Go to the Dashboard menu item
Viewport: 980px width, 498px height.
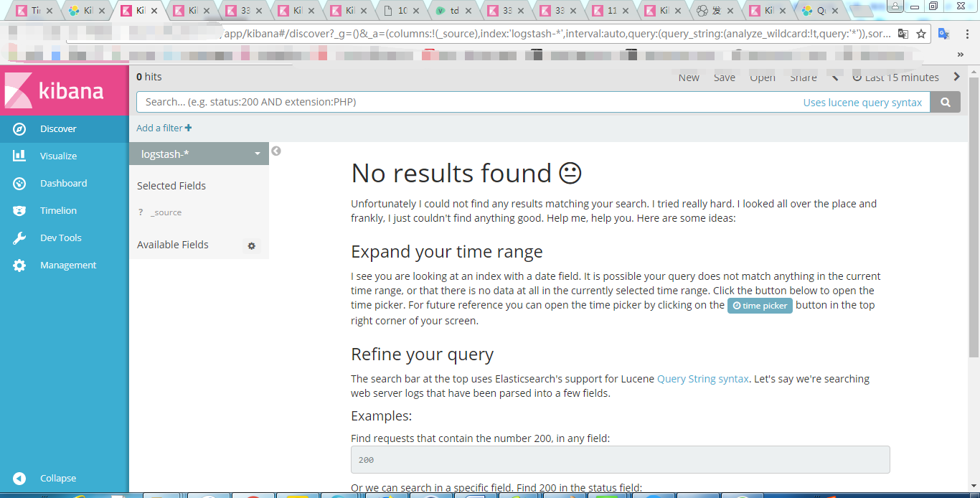click(63, 184)
